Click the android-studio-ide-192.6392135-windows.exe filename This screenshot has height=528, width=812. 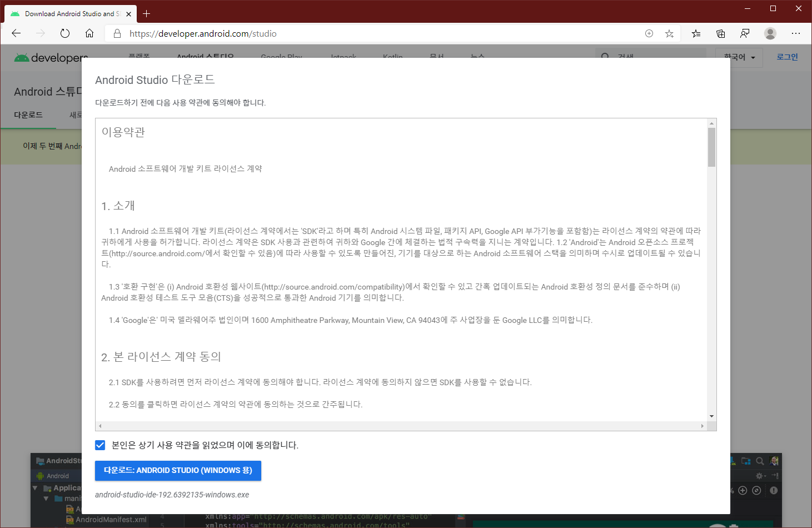pyautogui.click(x=172, y=495)
